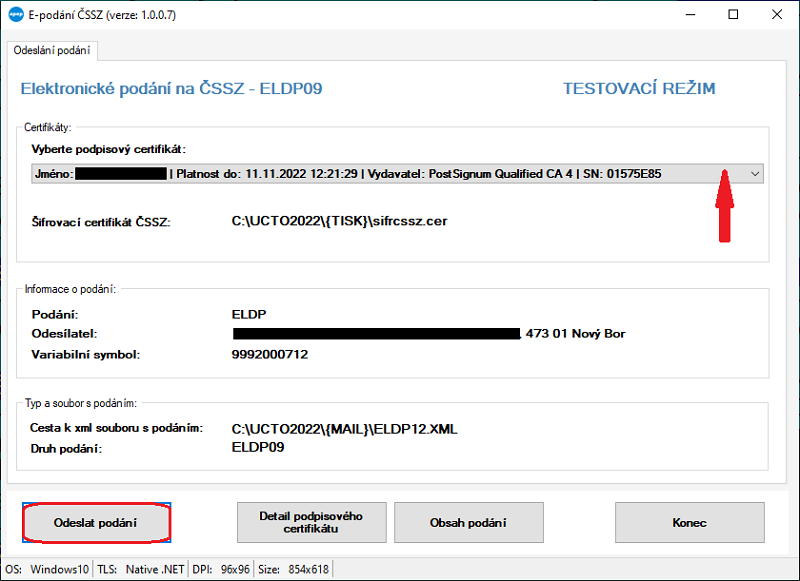This screenshot has width=800, height=581.
Task: Click the TESTOVACÍ REŽIM heading
Action: pos(639,89)
